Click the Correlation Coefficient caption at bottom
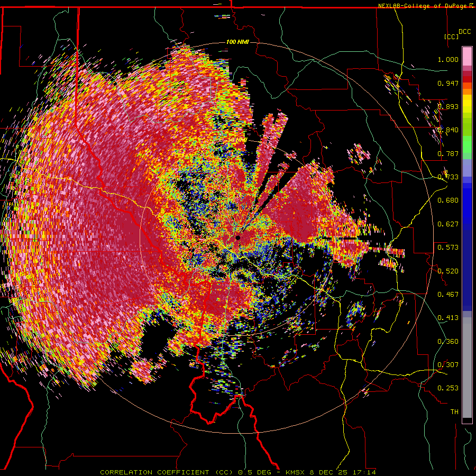Image resolution: width=476 pixels, height=476 pixels. click(237, 472)
